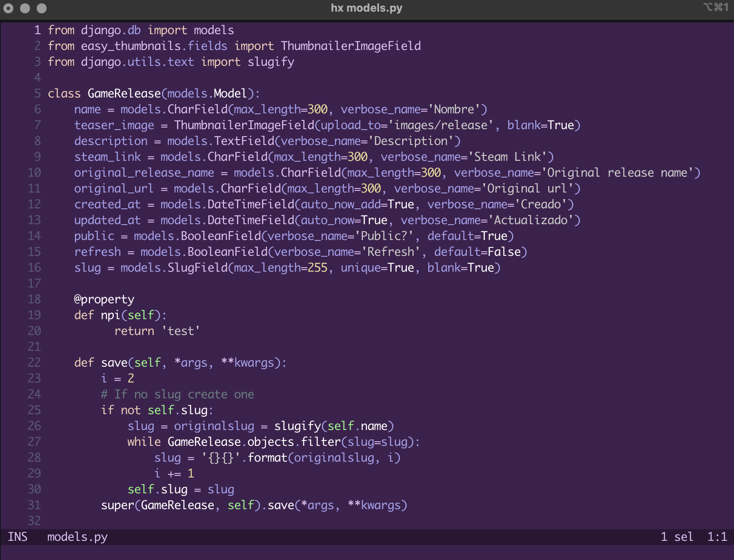Image resolution: width=734 pixels, height=560 pixels.
Task: Click the default=False value on line 15
Action: (477, 252)
